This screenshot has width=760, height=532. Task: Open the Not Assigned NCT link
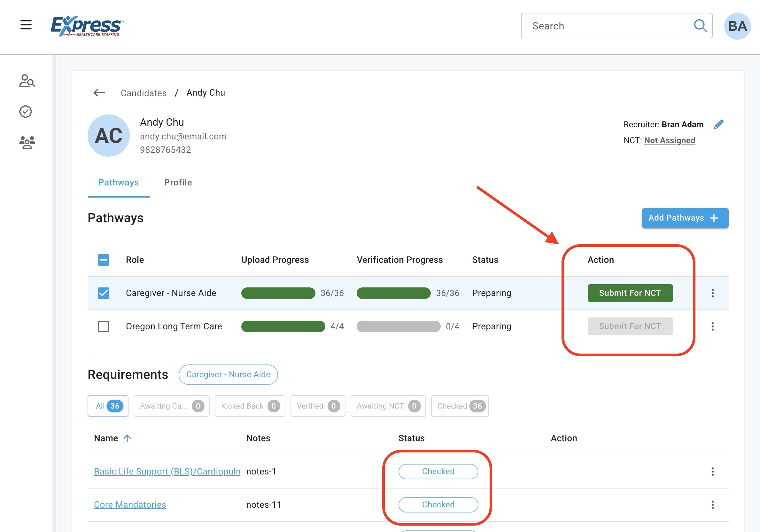click(x=669, y=140)
